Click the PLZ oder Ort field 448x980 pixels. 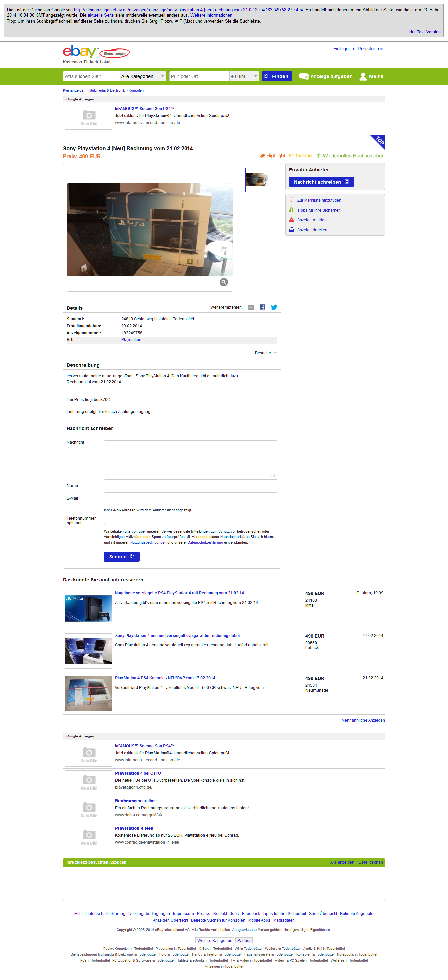coord(199,77)
